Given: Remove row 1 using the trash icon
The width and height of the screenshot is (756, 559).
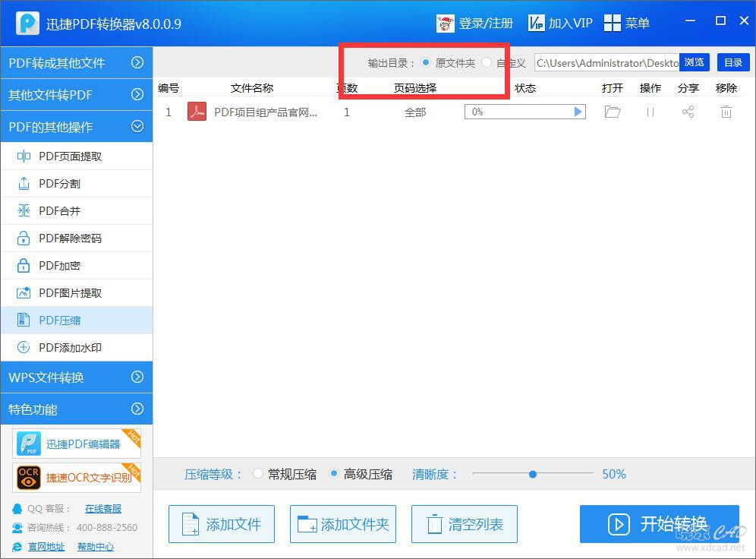Looking at the screenshot, I should (x=726, y=112).
